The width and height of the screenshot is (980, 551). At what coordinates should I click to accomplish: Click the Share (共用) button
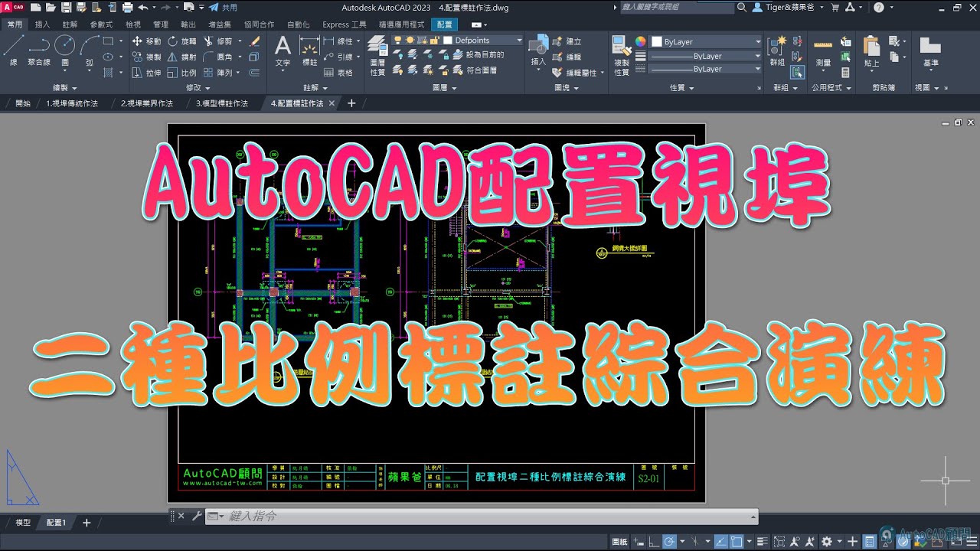(x=224, y=8)
